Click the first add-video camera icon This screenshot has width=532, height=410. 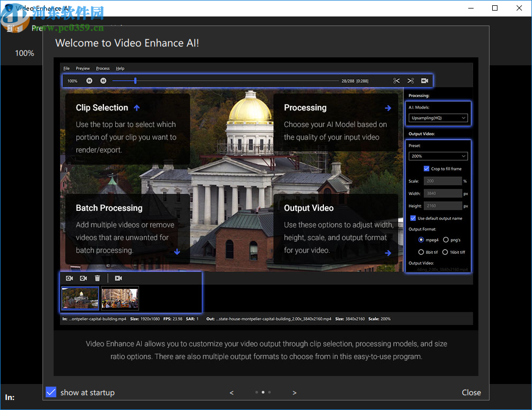coord(69,278)
